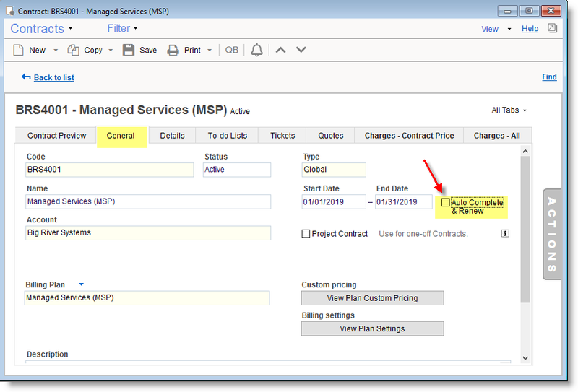Viewport: 578px width, 392px height.
Task: Click the Print icon
Action: (x=173, y=50)
